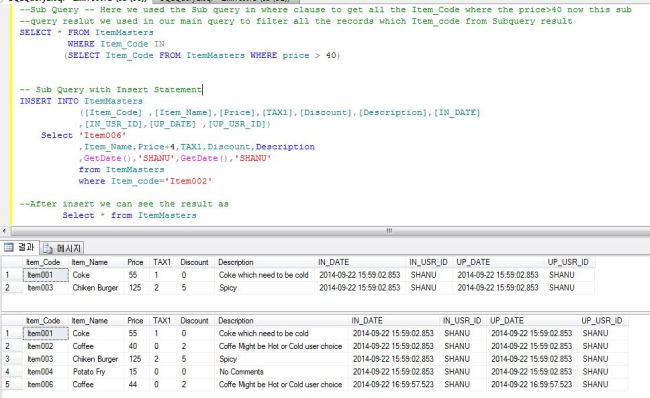Select the price cell showing 44
Viewport: 650px width, 398px height.
click(x=137, y=385)
